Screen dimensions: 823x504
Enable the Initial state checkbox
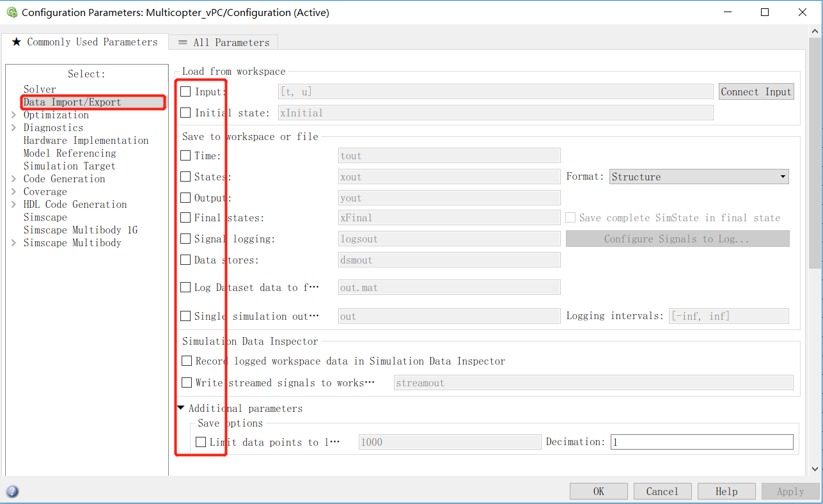coord(185,113)
